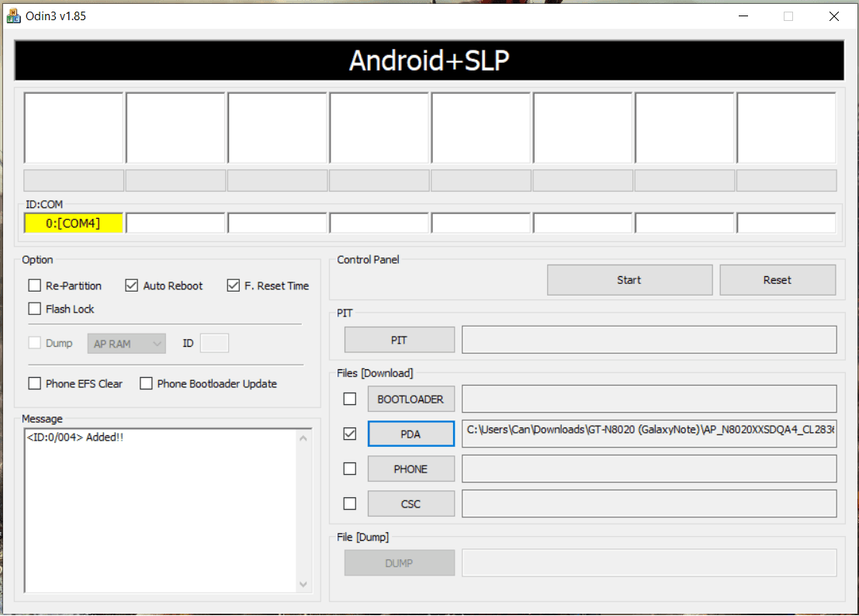Click the BOOTLOADER browse button
Image resolution: width=859 pixels, height=616 pixels.
pos(410,400)
